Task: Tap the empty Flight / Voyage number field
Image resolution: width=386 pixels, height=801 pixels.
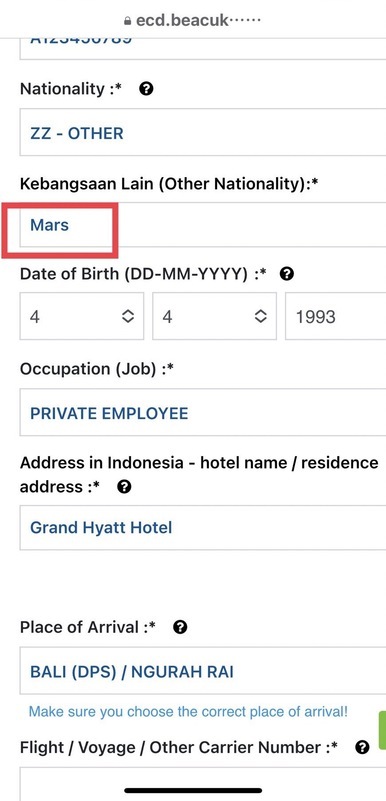Action: [x=203, y=784]
